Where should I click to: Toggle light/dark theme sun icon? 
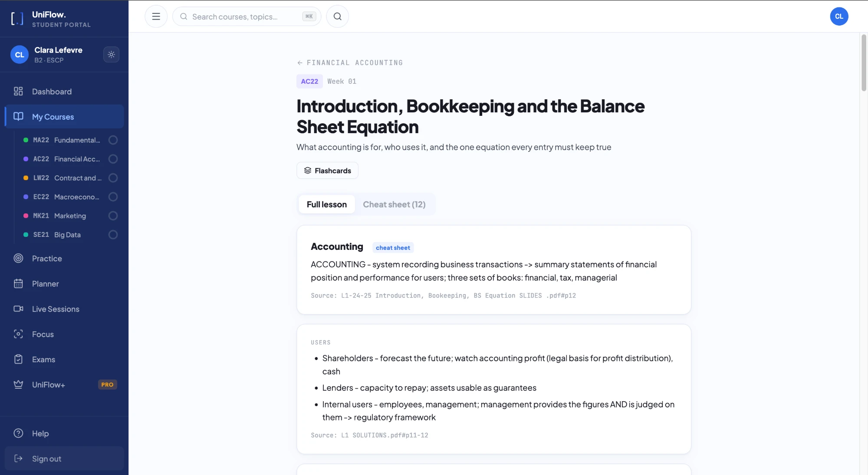pyautogui.click(x=111, y=55)
